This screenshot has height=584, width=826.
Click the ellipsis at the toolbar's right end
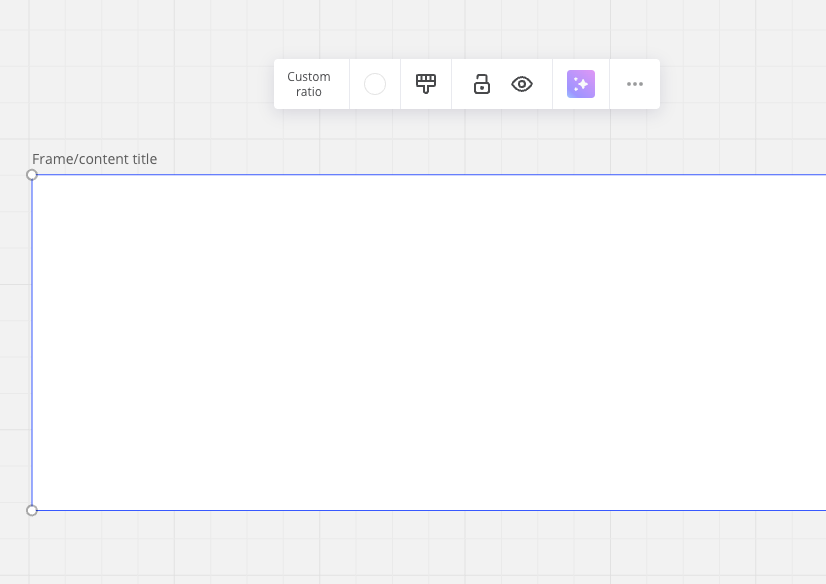click(635, 84)
